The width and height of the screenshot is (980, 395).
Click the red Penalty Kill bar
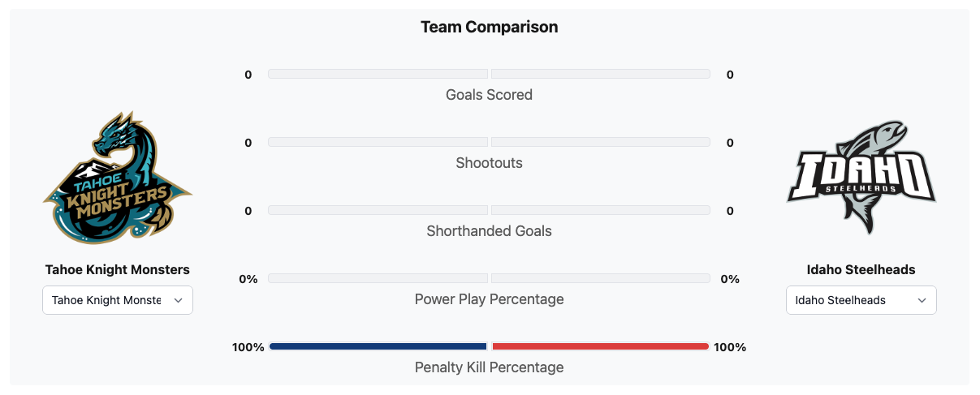tap(601, 346)
